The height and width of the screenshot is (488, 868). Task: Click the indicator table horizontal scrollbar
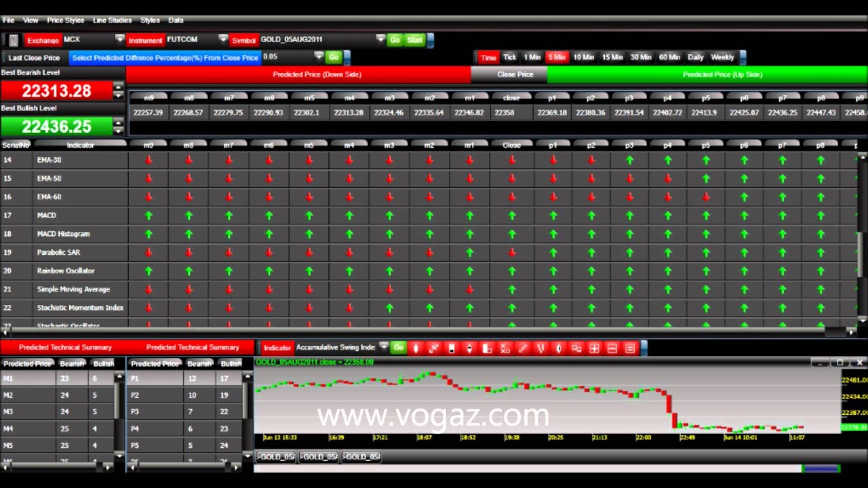coord(429,332)
